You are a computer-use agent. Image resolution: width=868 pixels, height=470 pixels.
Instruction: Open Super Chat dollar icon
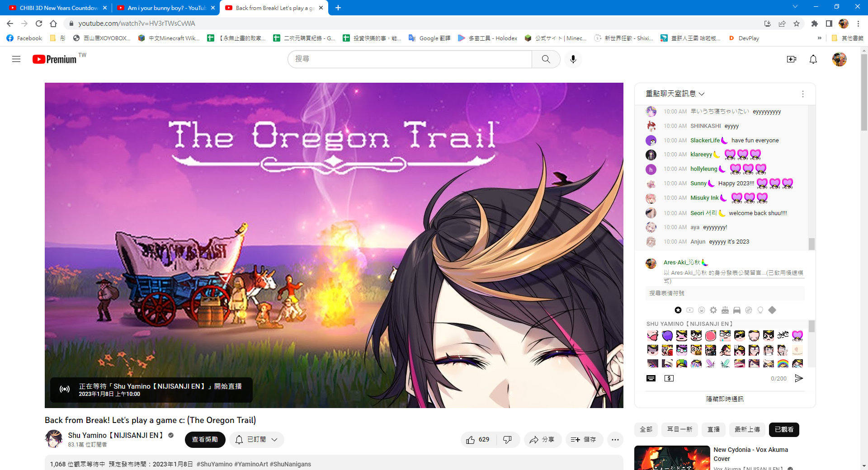click(x=669, y=378)
